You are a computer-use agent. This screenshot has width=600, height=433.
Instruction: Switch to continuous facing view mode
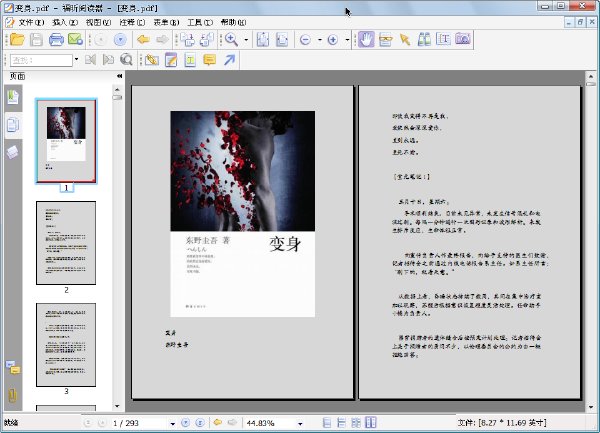[356, 423]
